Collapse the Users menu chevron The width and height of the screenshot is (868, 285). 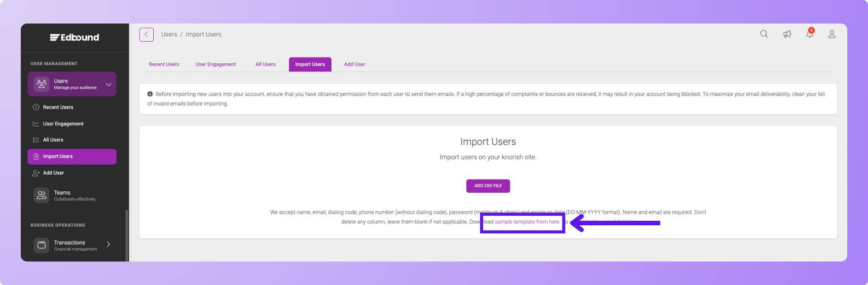(108, 84)
